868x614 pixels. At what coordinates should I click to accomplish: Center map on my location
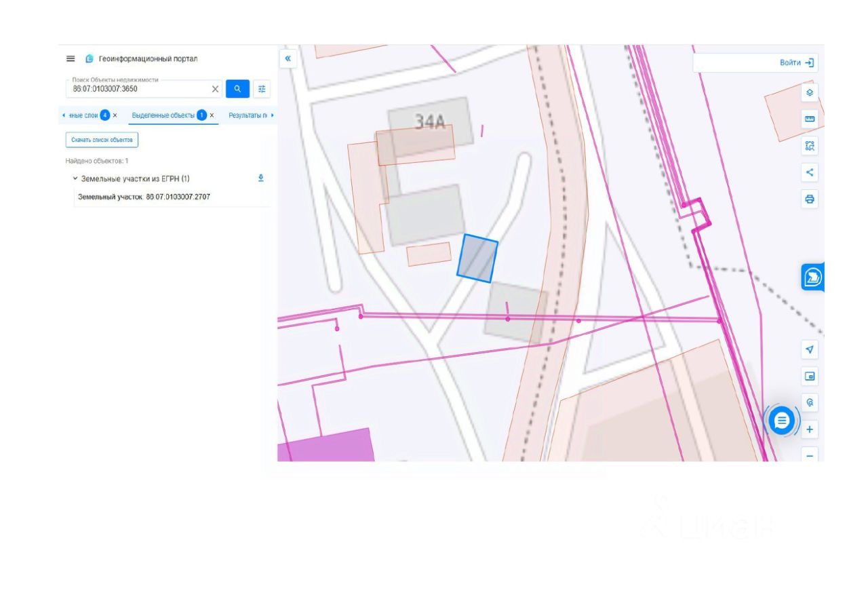pos(810,349)
